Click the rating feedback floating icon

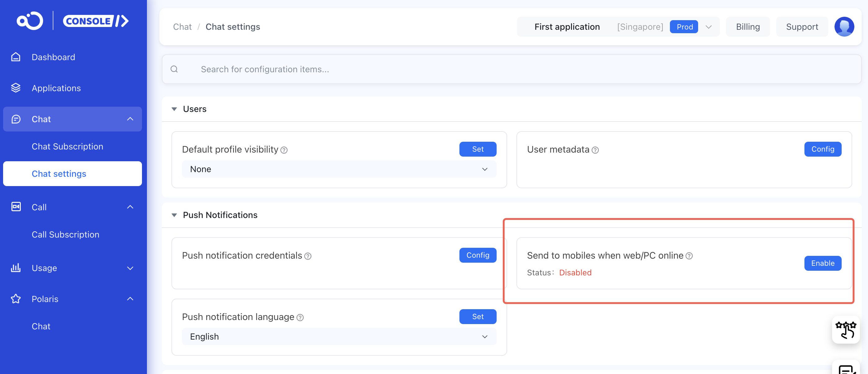(x=845, y=330)
